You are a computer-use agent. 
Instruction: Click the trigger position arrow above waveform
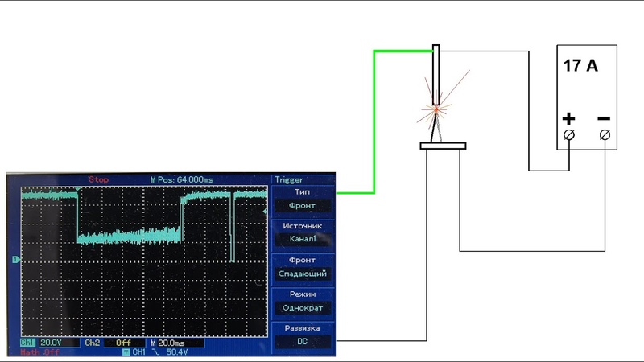coord(77,189)
